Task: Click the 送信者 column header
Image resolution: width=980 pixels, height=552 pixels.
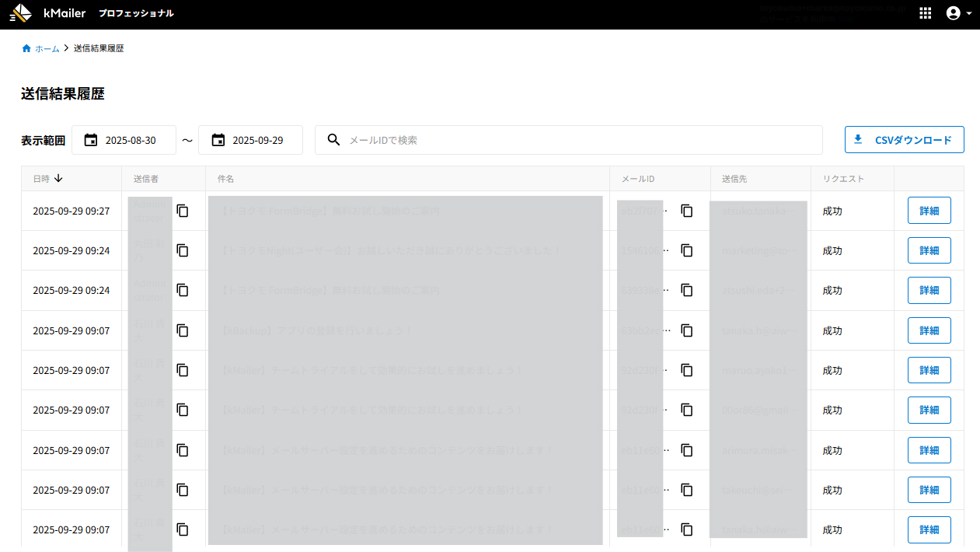Action: 146,179
